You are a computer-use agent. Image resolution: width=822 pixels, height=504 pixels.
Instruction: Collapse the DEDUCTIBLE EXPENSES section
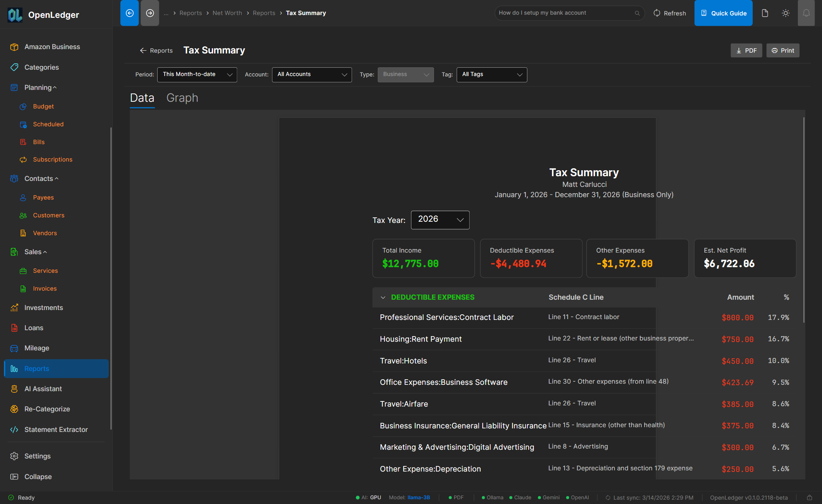(383, 297)
